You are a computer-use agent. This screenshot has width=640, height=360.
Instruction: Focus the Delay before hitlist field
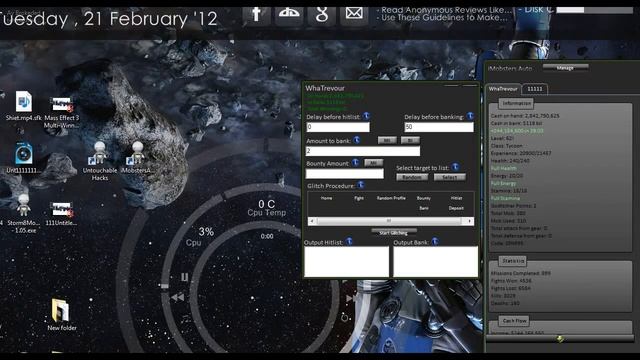(338, 127)
